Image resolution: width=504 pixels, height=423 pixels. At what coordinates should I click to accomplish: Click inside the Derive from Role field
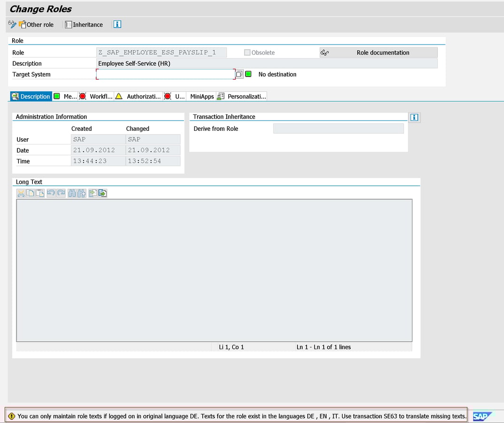pos(338,128)
